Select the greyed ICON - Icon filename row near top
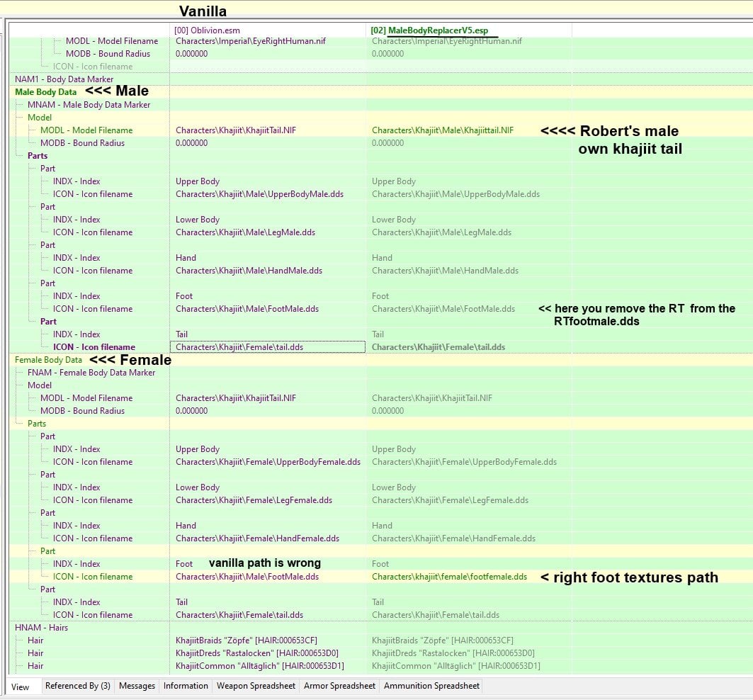The image size is (753, 700). 93,67
